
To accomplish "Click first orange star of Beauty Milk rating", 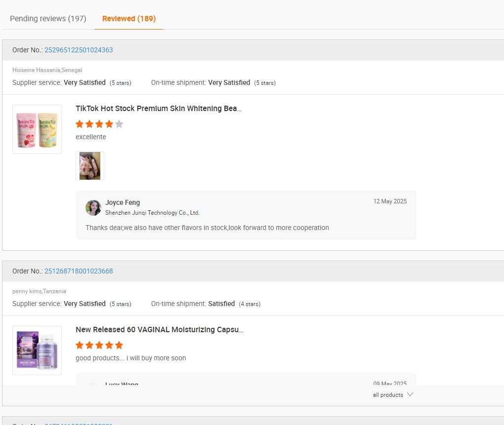I will [80, 124].
